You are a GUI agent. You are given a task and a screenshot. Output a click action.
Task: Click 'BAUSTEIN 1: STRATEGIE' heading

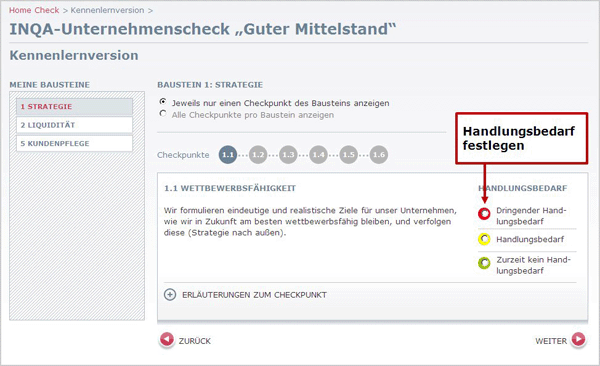pos(210,85)
